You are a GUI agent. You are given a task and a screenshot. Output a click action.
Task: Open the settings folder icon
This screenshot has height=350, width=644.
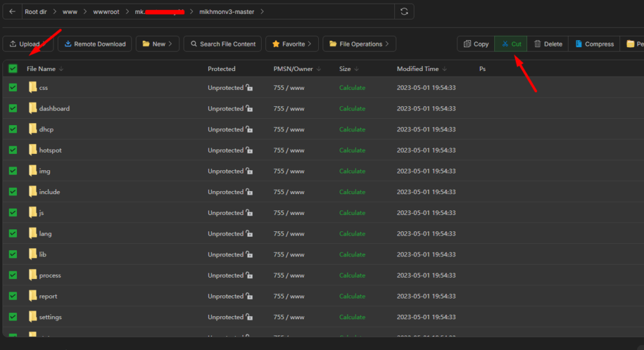click(33, 317)
